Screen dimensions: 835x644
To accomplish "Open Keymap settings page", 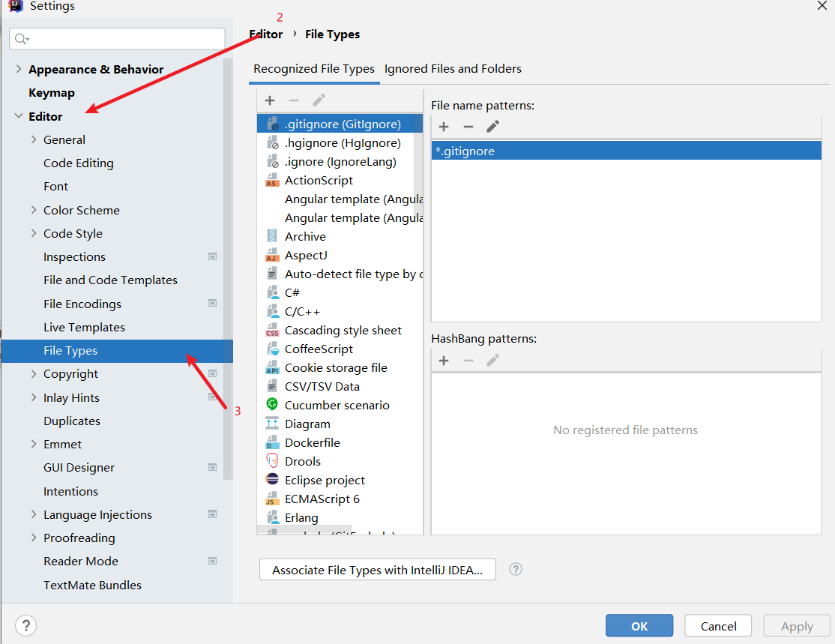I will coord(52,93).
